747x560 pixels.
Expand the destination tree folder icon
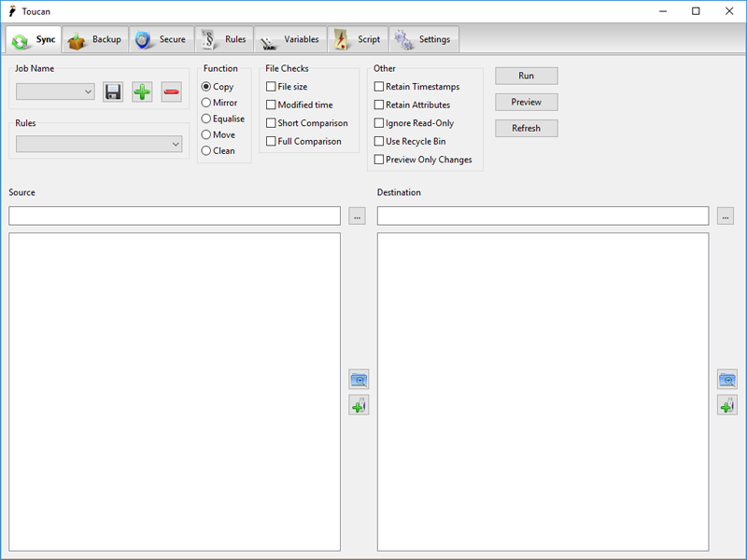click(726, 379)
